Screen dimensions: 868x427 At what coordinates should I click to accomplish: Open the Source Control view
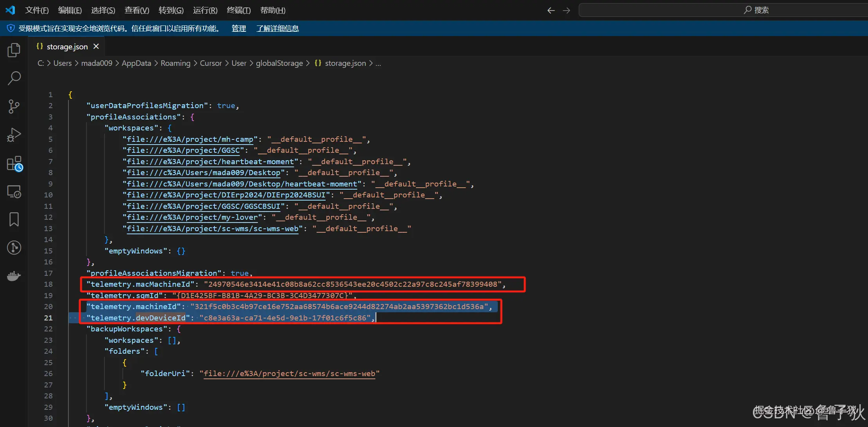point(14,106)
